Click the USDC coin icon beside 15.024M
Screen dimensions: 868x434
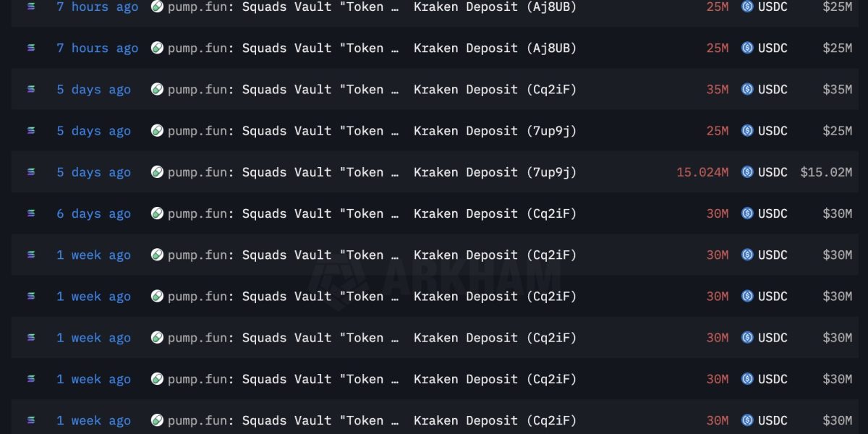[x=747, y=172]
